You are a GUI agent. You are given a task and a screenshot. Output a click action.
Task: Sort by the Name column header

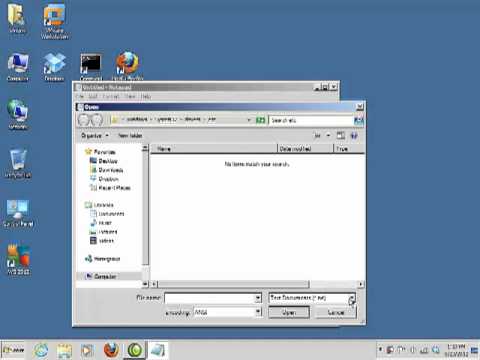pos(214,149)
